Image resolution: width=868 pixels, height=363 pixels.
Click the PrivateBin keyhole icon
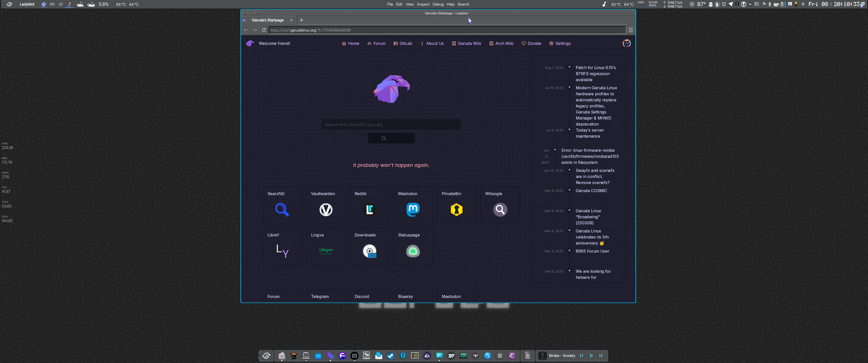[x=456, y=209]
